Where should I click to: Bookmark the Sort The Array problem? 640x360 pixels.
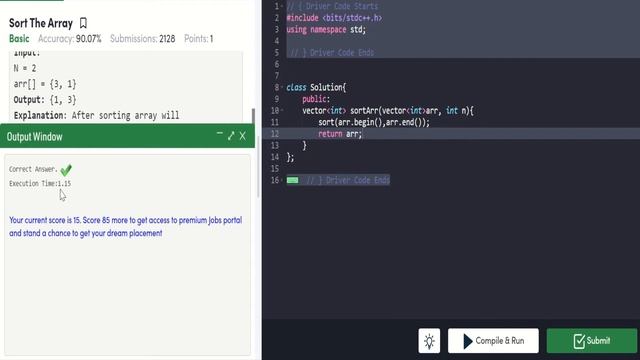coord(83,23)
